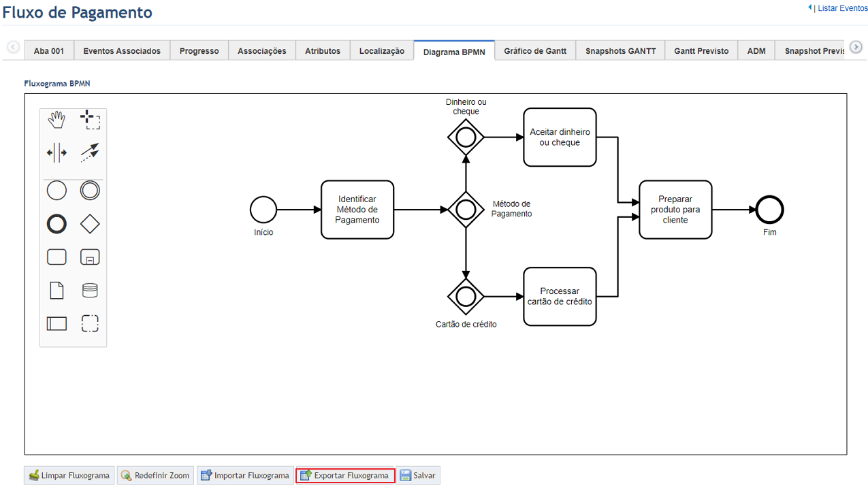Switch to the Gráfico de Gantt tab
Image resolution: width=868 pixels, height=488 pixels.
tap(535, 51)
